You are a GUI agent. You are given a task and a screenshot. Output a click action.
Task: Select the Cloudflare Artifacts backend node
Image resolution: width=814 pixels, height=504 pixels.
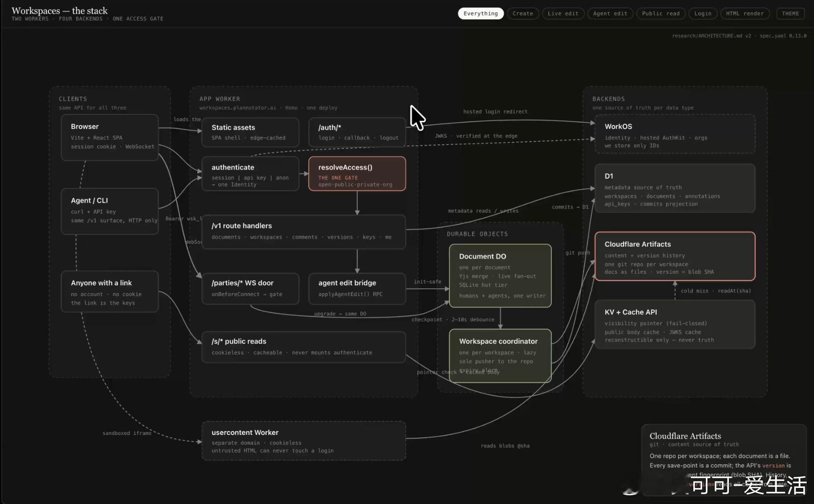(675, 256)
